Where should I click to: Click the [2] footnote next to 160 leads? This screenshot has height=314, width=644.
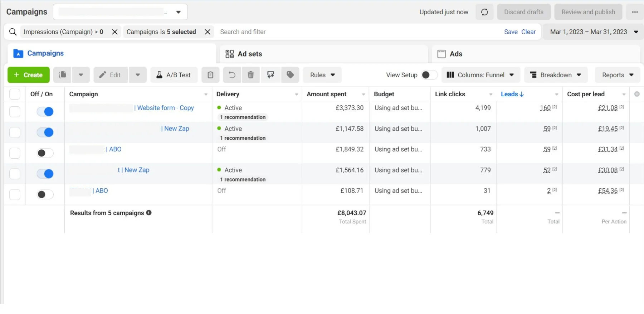click(555, 107)
